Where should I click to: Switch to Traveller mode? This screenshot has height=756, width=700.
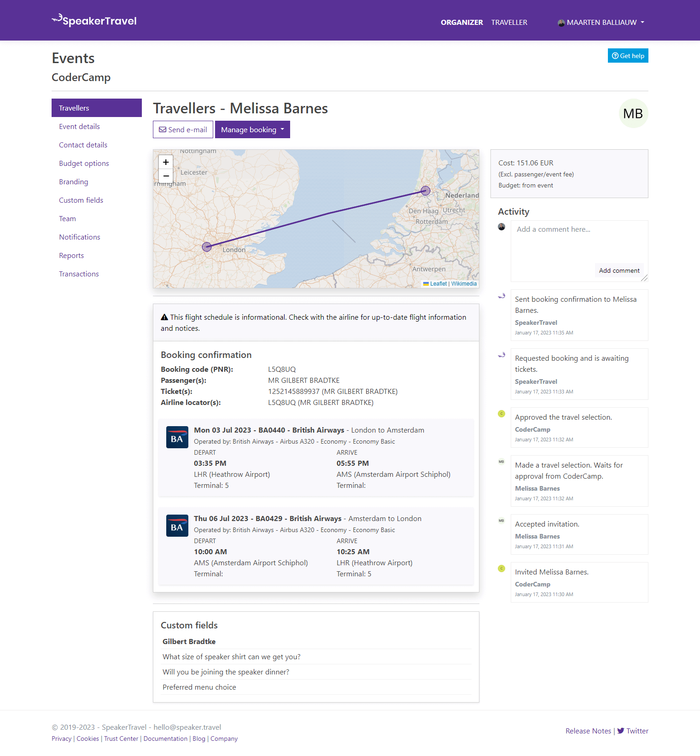tap(509, 22)
